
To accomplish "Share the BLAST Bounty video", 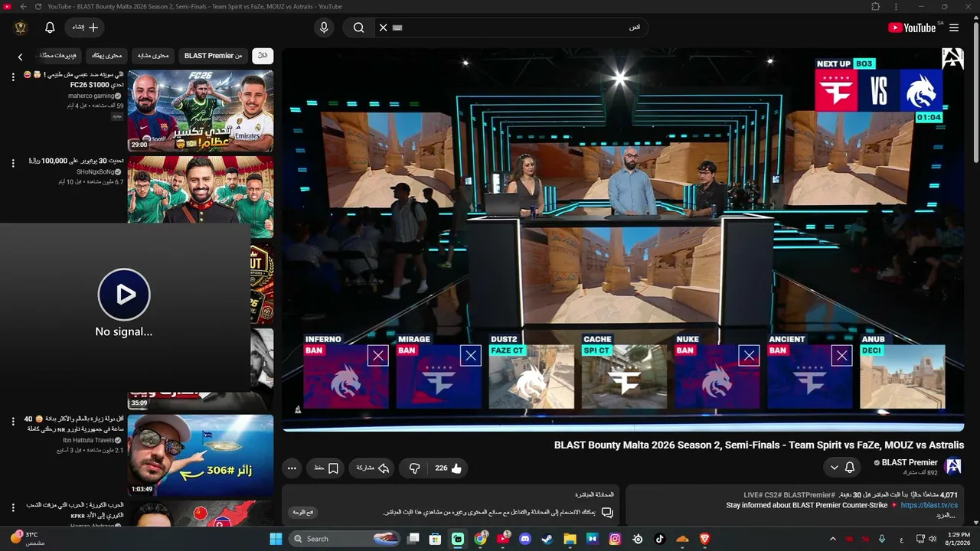I will [x=373, y=468].
